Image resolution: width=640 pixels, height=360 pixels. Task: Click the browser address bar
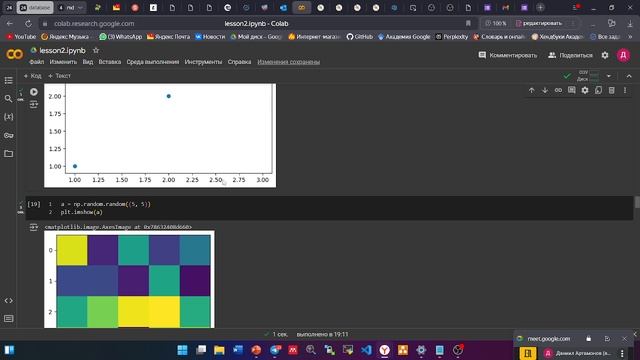tap(255, 24)
